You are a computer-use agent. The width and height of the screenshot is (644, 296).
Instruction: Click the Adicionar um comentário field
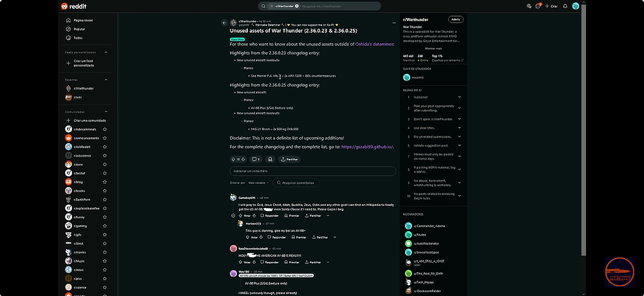[313, 171]
